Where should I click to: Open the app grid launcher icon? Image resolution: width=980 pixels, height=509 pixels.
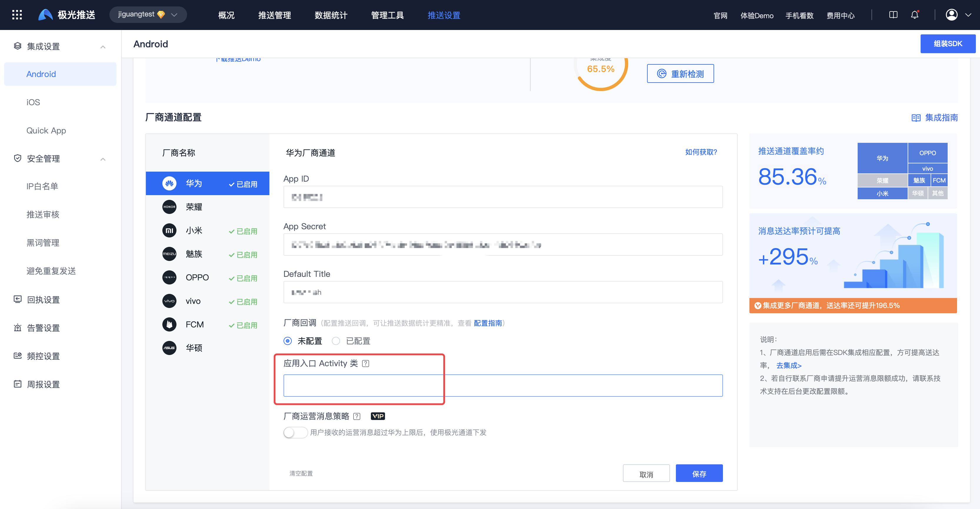[17, 15]
